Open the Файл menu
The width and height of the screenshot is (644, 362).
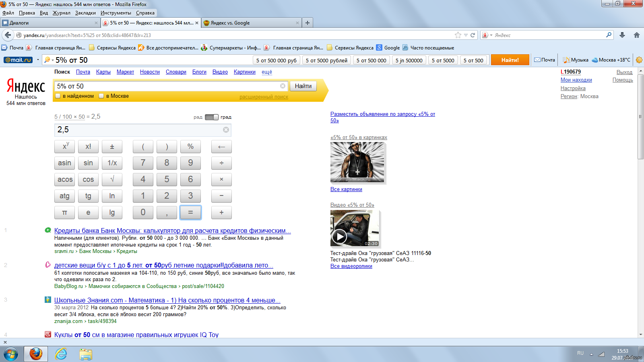pos(8,13)
